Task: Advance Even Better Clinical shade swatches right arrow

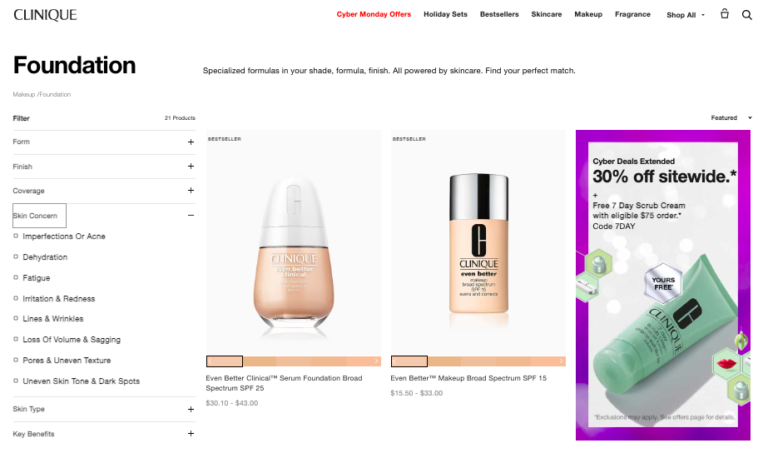Action: (x=376, y=361)
